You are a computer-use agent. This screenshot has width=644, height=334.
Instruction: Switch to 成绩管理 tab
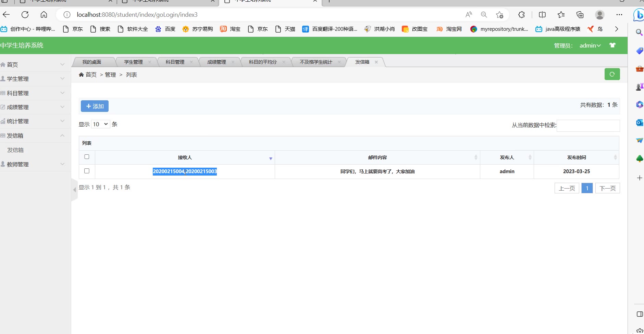point(216,62)
